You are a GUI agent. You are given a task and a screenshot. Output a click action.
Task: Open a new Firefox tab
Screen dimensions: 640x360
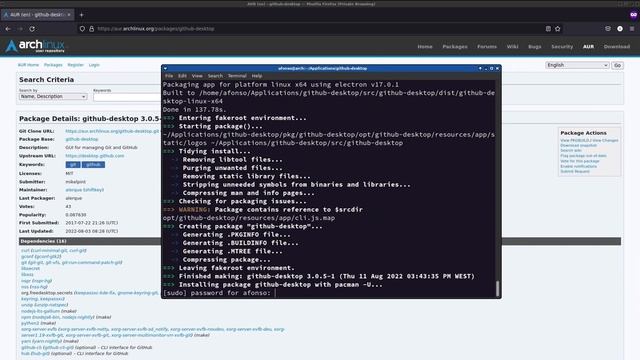coord(81,15)
